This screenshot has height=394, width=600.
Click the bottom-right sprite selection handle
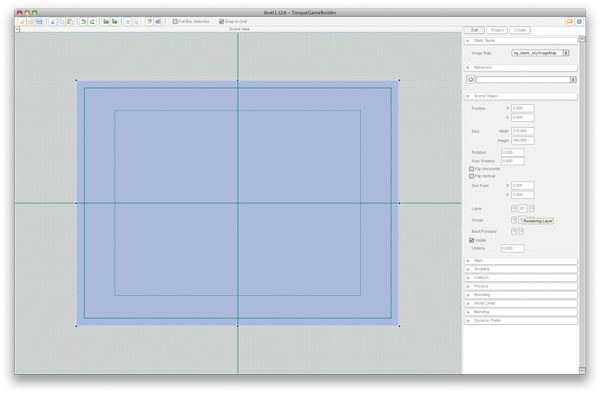click(399, 326)
